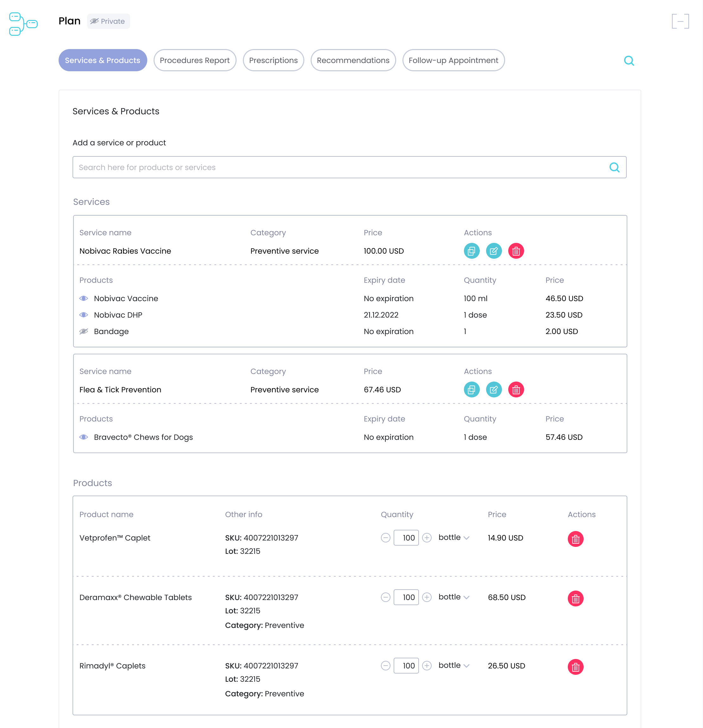Viewport: 703px width, 728px height.
Task: Duplicate the Nobivac Rabies Vaccine service
Action: click(471, 251)
